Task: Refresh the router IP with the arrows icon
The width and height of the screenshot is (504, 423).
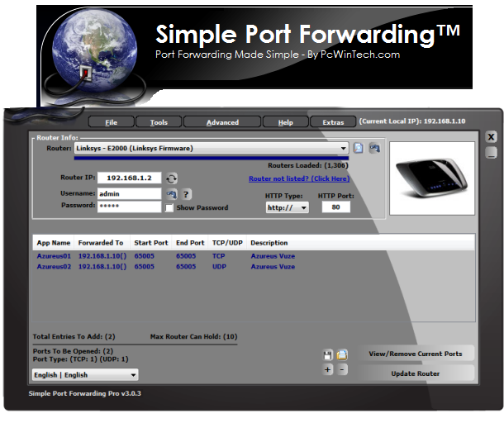Action: (x=172, y=178)
